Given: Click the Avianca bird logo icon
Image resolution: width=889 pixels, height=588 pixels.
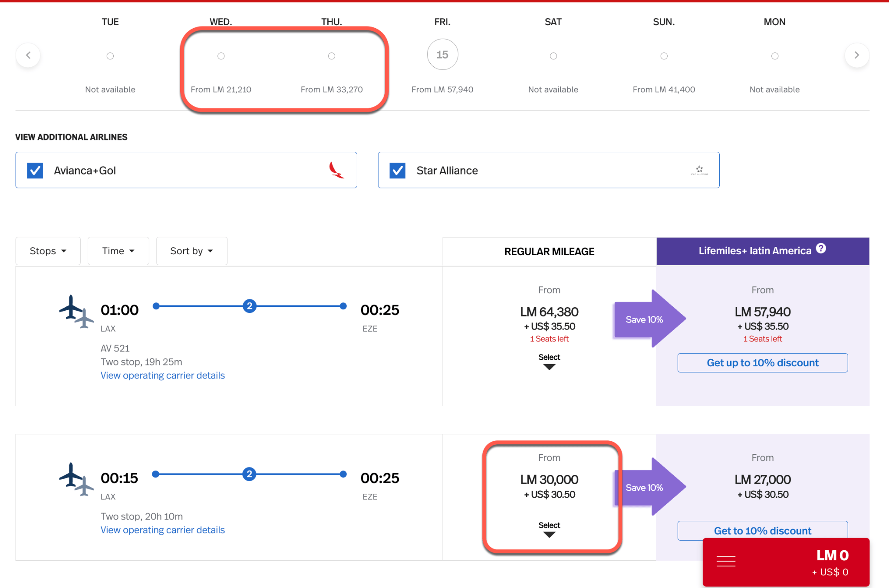Looking at the screenshot, I should [336, 170].
